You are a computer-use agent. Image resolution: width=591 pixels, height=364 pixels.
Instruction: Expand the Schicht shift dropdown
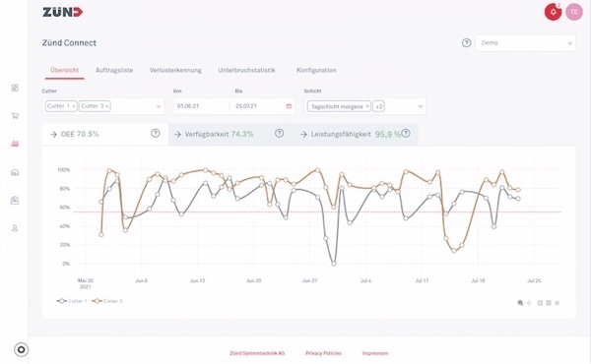[x=421, y=106]
